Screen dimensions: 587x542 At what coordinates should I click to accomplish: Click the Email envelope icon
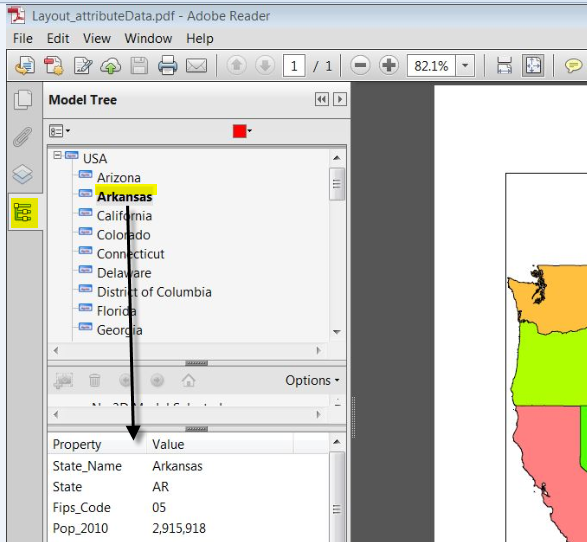(x=197, y=66)
